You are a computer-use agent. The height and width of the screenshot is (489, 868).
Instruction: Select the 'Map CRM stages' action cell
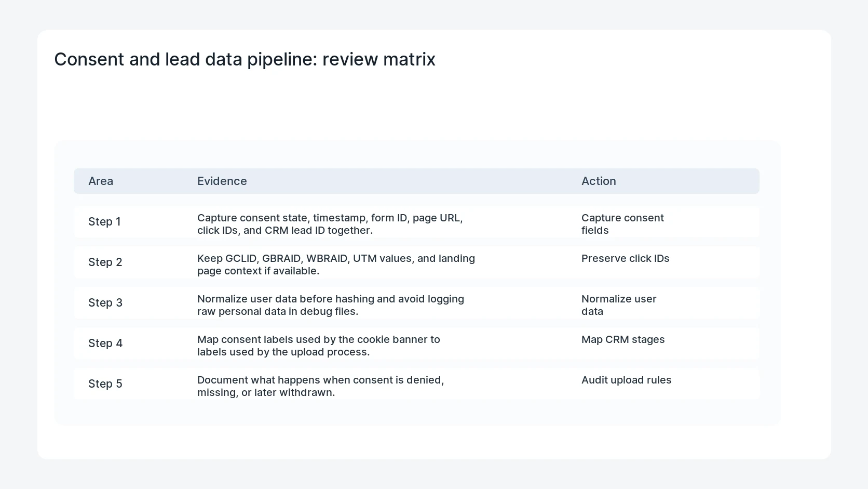point(623,339)
